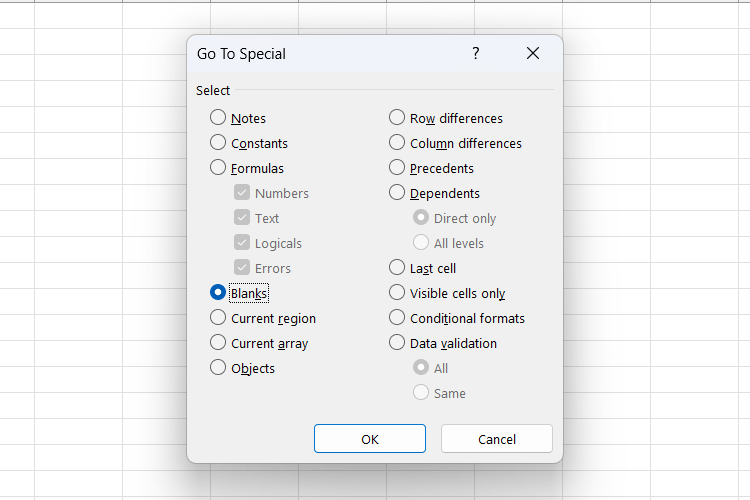Choose Row differences option

[397, 118]
